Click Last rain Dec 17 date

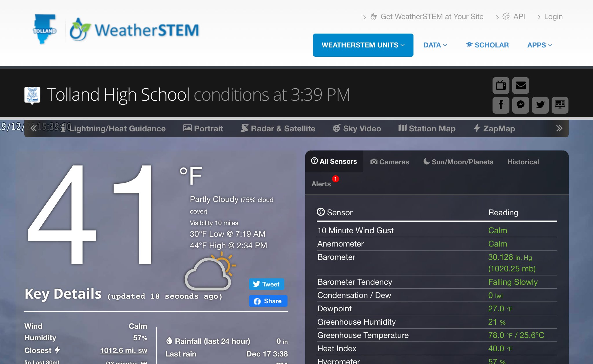(x=267, y=354)
